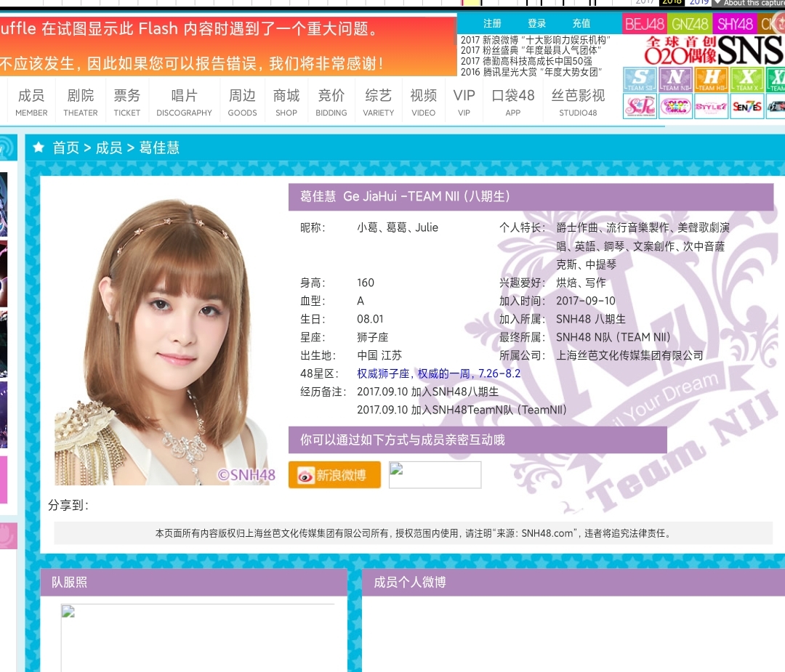The height and width of the screenshot is (672, 785).
Task: Switch to the GNZ48 group tab
Action: 689,23
